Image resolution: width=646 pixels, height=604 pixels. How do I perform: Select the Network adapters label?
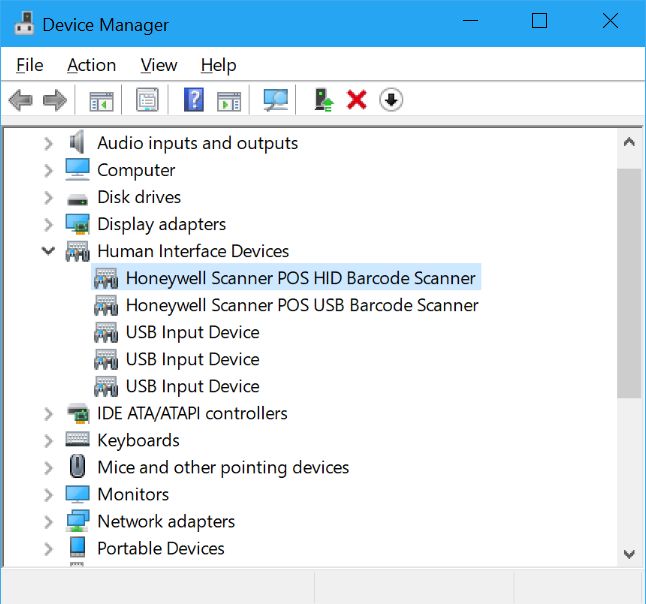coord(166,522)
